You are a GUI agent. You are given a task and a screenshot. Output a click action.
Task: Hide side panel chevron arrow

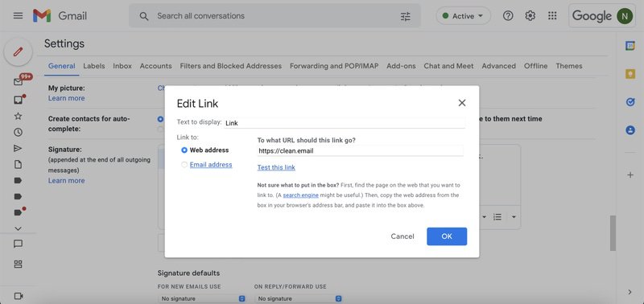click(x=630, y=292)
